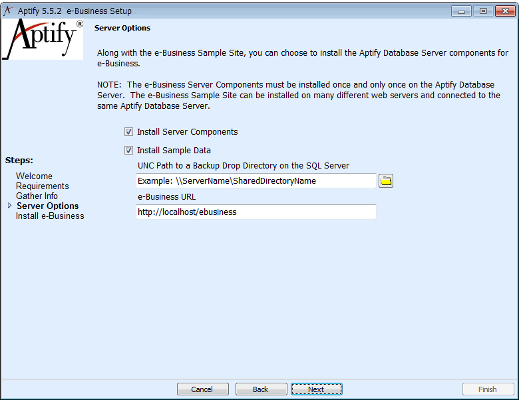The image size is (524, 404).
Task: Click the disabled Finish button
Action: click(488, 389)
